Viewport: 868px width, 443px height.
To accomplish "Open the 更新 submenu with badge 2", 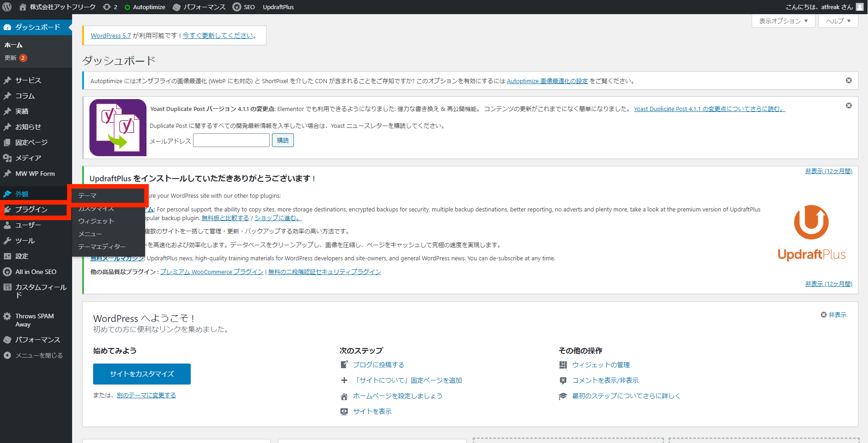I will click(x=16, y=58).
